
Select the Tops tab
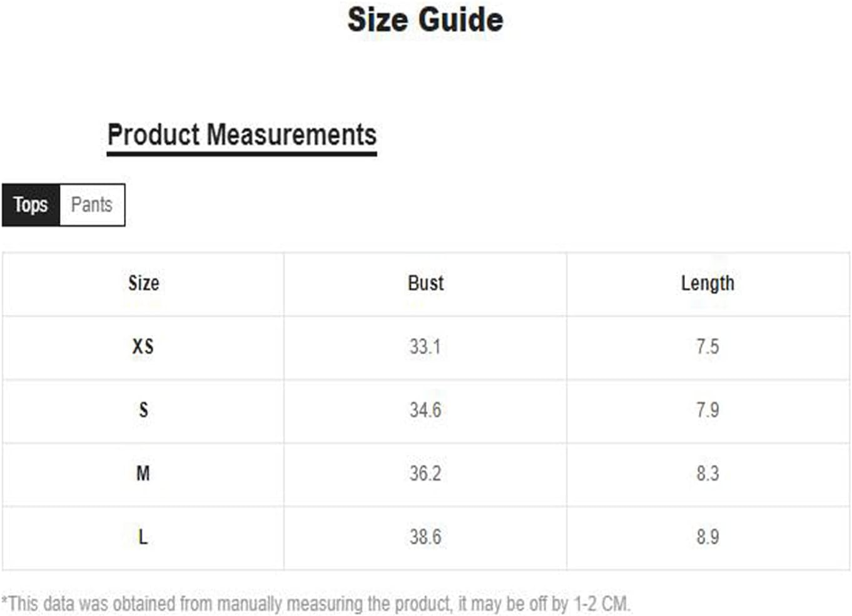[x=31, y=204]
